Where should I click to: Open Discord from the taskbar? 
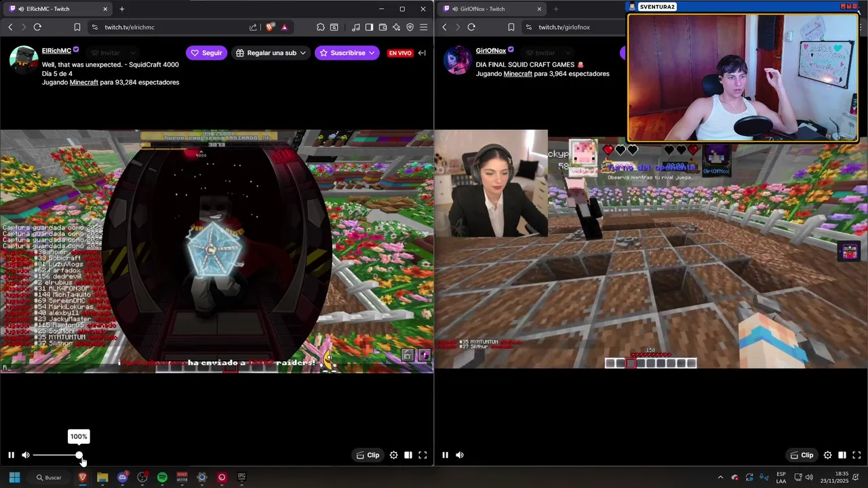coord(122,477)
